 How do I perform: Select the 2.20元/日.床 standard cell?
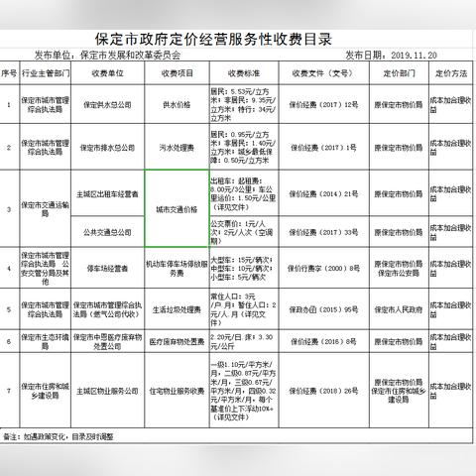[x=244, y=341]
